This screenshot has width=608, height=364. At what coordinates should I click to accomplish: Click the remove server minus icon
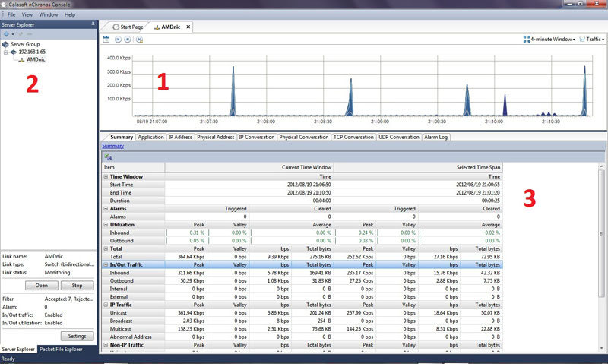pos(30,34)
